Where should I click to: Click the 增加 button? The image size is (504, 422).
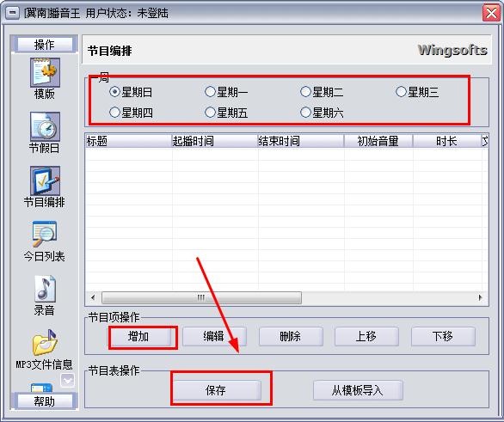click(139, 337)
